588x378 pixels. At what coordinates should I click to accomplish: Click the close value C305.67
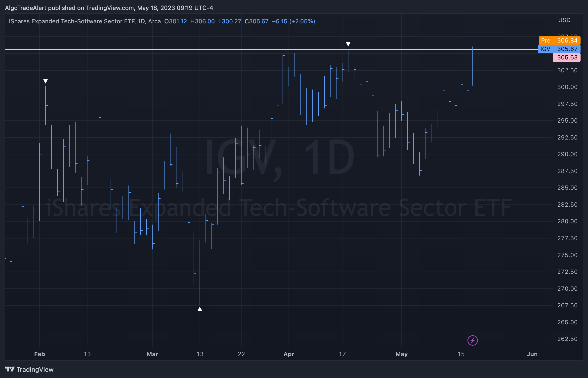(x=256, y=21)
